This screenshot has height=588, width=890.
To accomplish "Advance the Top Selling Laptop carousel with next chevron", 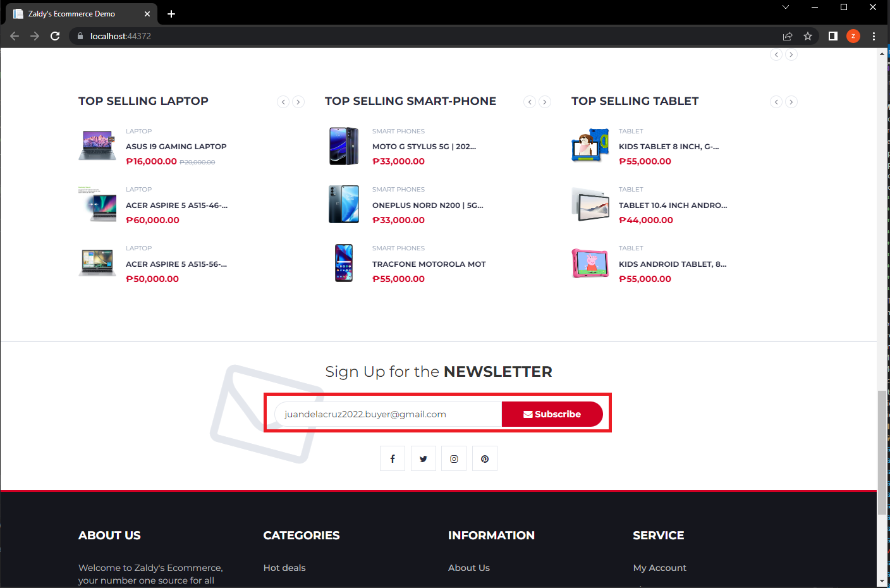I will point(298,101).
